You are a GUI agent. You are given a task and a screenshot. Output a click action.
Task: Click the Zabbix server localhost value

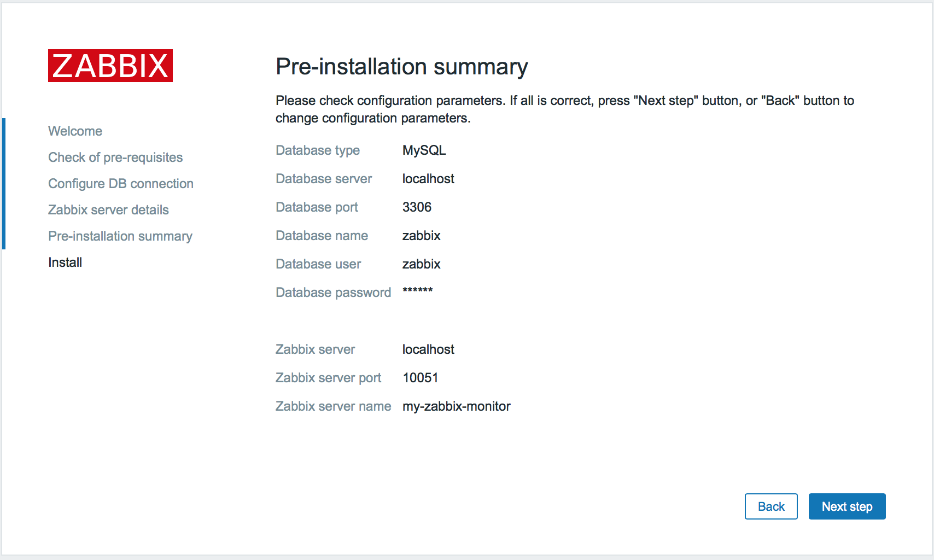[428, 349]
